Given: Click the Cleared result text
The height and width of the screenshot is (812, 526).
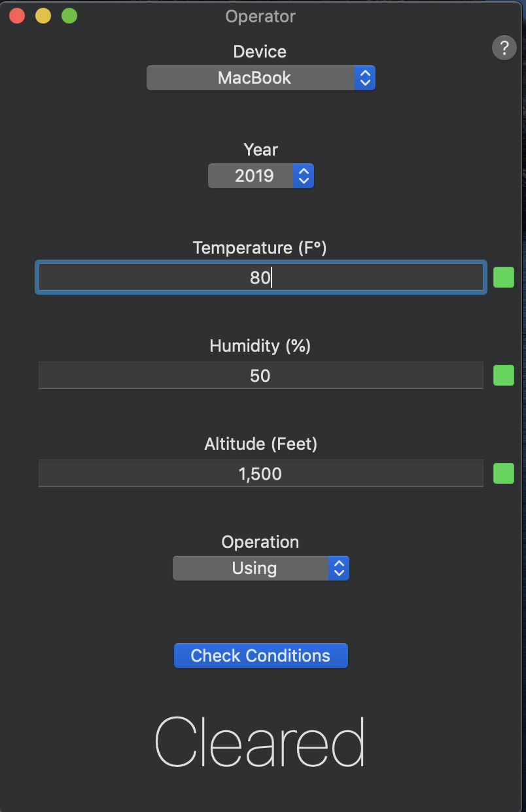Looking at the screenshot, I should pyautogui.click(x=260, y=742).
